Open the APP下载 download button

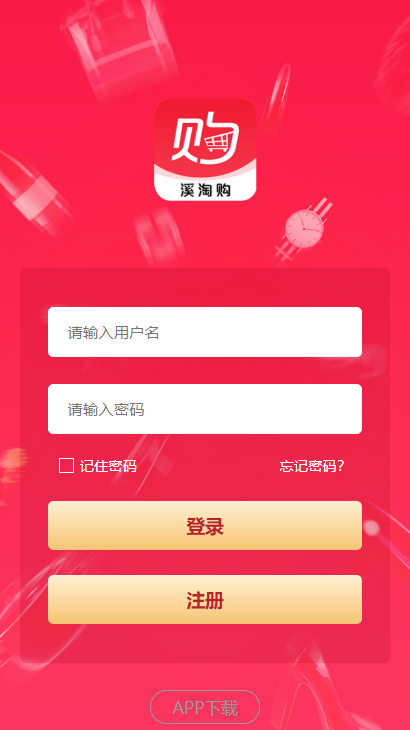pyautogui.click(x=205, y=707)
